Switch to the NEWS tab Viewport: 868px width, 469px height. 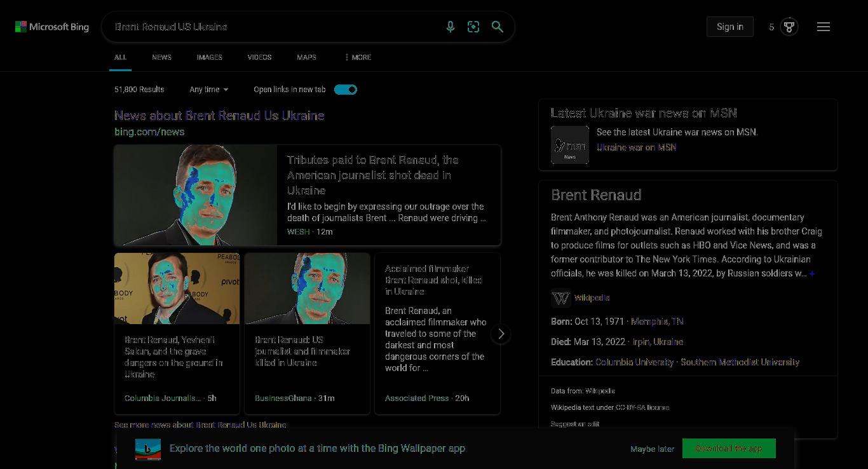point(161,57)
